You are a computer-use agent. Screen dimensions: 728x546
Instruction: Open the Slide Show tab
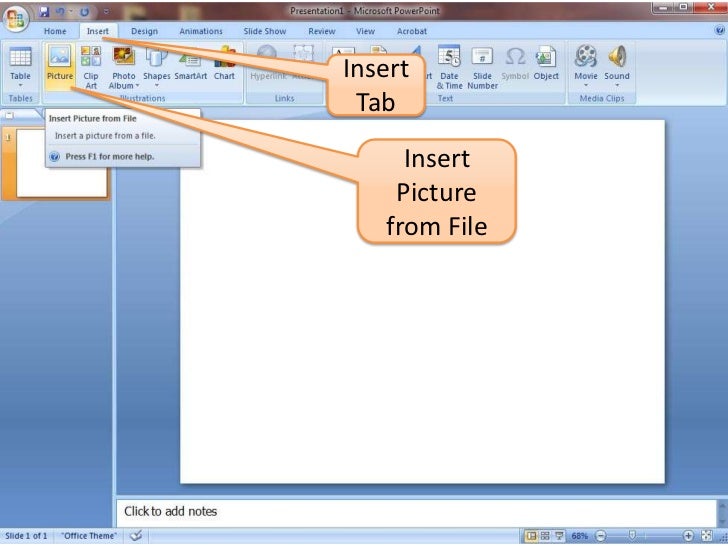pyautogui.click(x=265, y=31)
